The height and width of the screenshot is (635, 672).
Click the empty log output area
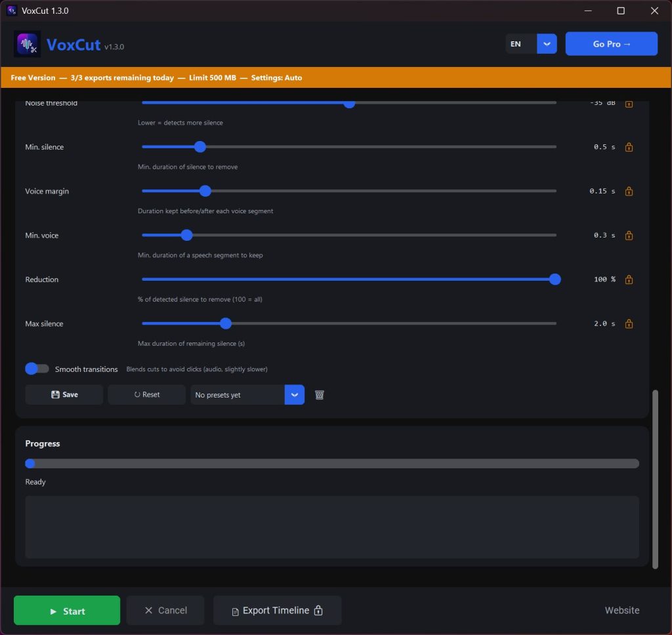pos(332,527)
